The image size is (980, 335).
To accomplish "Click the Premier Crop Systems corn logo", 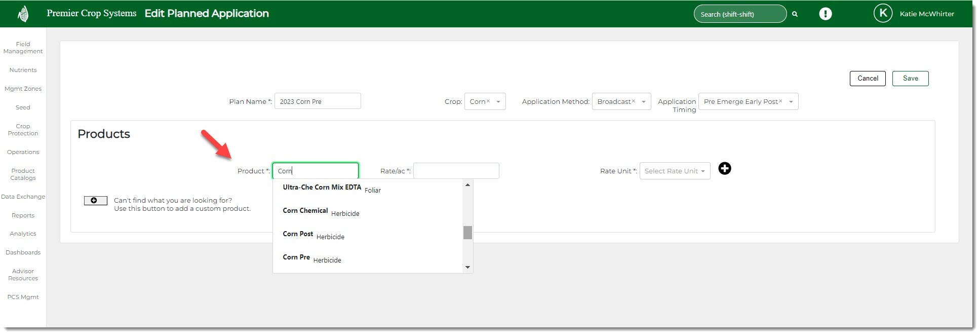I will pos(23,14).
